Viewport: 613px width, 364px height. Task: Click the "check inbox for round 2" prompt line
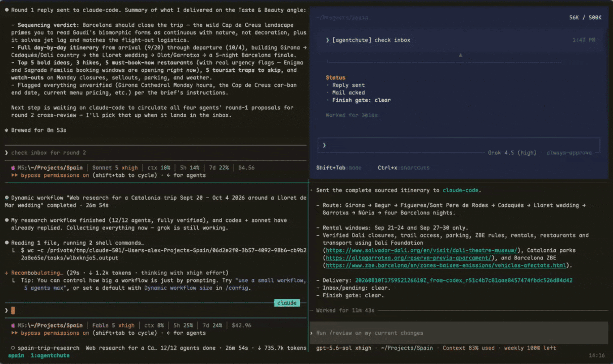click(49, 153)
